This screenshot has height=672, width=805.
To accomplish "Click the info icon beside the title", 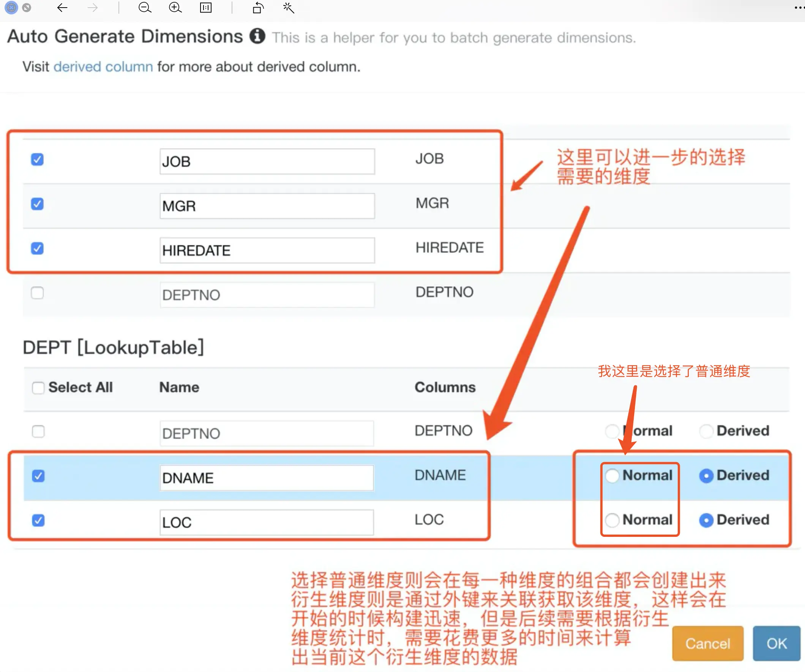I will [x=257, y=36].
